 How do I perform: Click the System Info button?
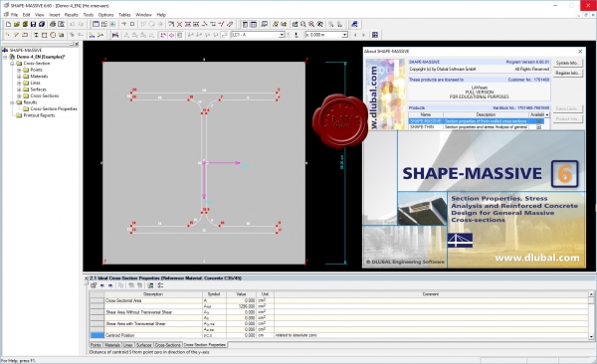tap(567, 63)
